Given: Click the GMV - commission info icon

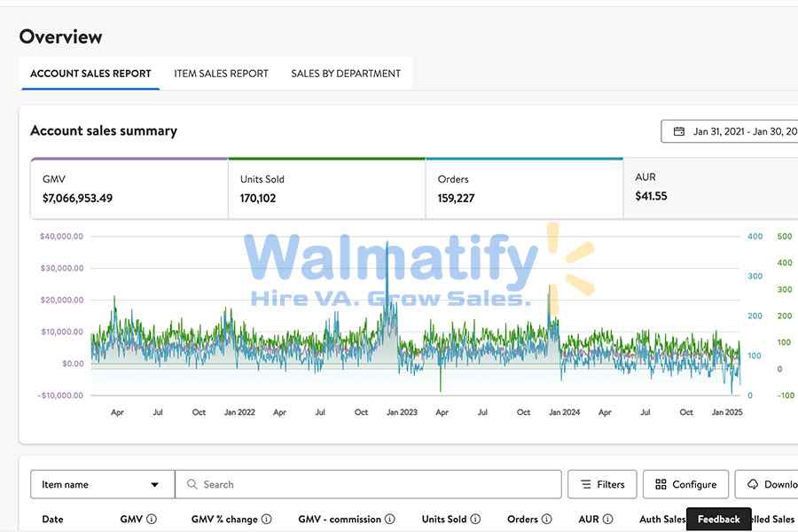Looking at the screenshot, I should click(x=390, y=519).
